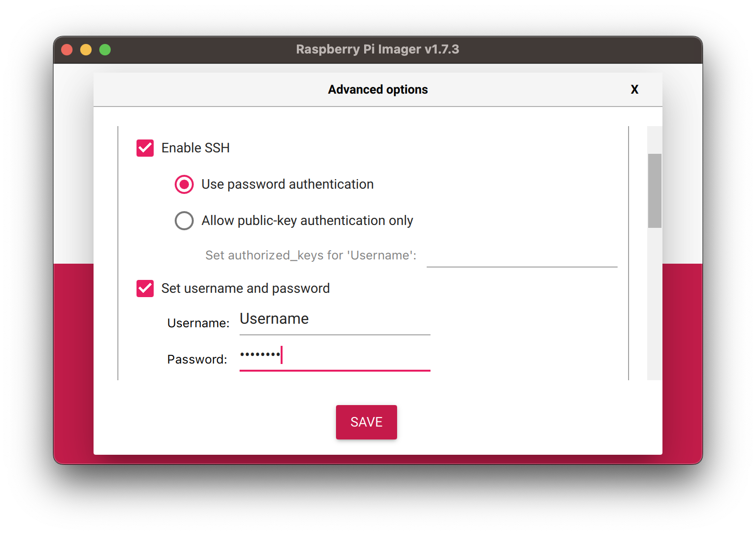Click the authorized_keys input field
This screenshot has height=535, width=756.
pyautogui.click(x=522, y=256)
